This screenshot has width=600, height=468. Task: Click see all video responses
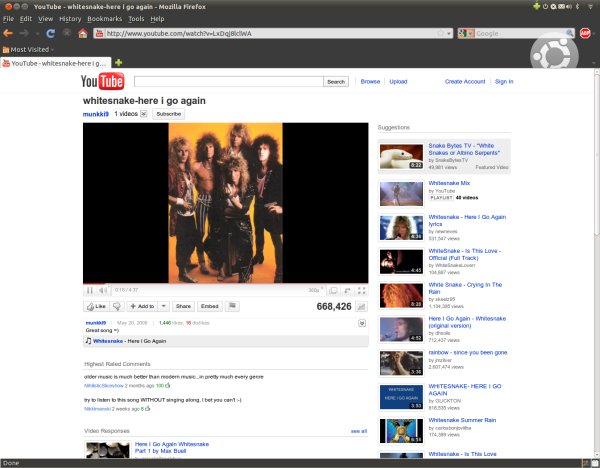coord(359,431)
